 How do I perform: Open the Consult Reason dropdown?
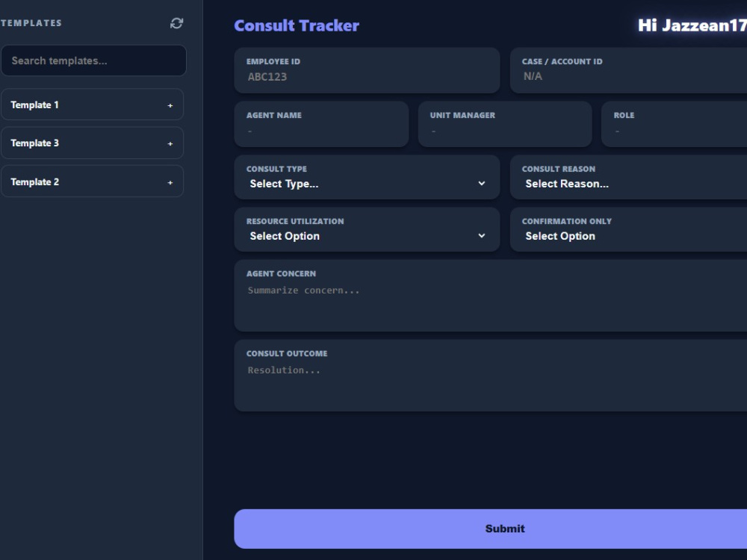[x=628, y=177]
